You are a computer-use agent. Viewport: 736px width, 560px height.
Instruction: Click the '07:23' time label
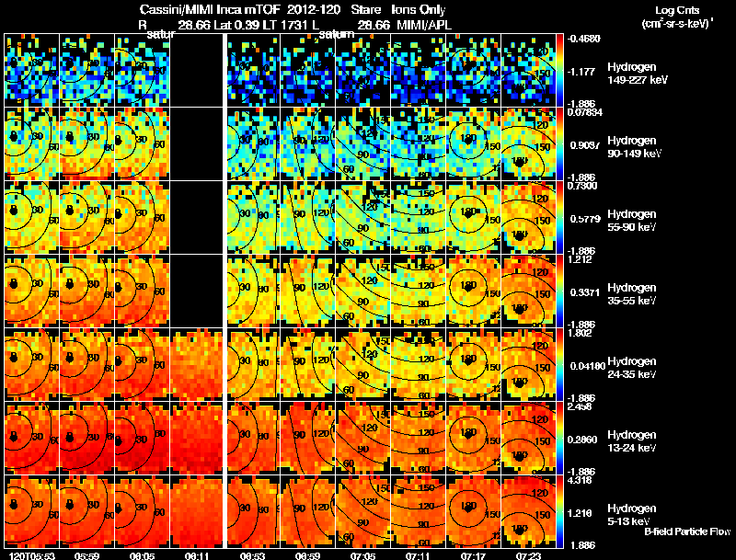[528, 555]
